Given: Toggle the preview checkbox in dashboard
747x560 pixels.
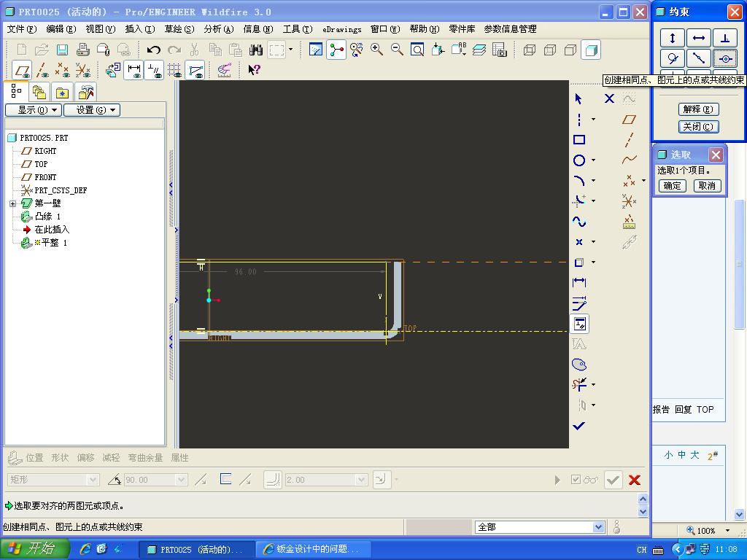Looking at the screenshot, I should coord(576,480).
